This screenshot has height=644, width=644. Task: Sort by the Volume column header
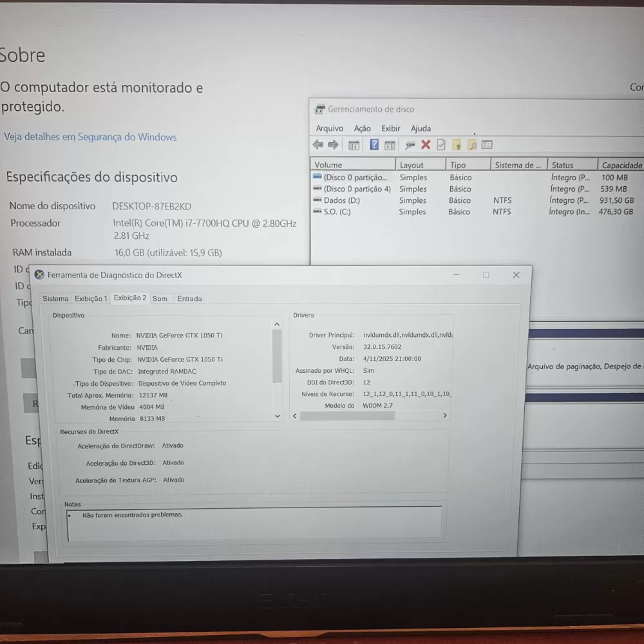[x=353, y=165]
